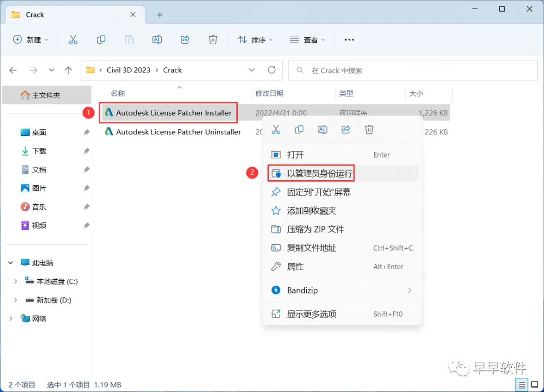Choose 压缩为 ZIP 文件
The width and height of the screenshot is (544, 392).
(343, 229)
